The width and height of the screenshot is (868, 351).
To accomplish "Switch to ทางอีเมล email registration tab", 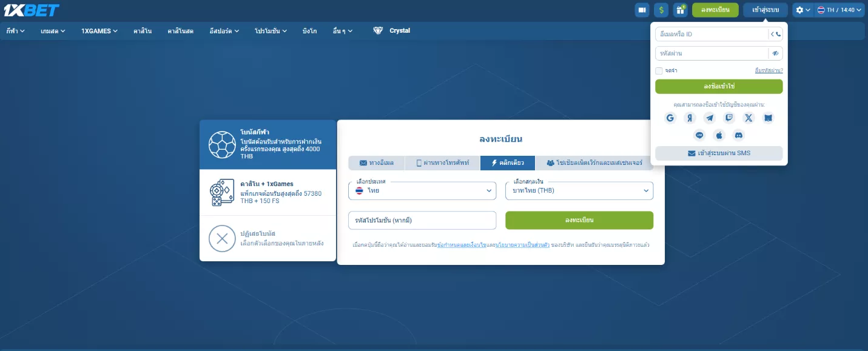I will (x=377, y=163).
